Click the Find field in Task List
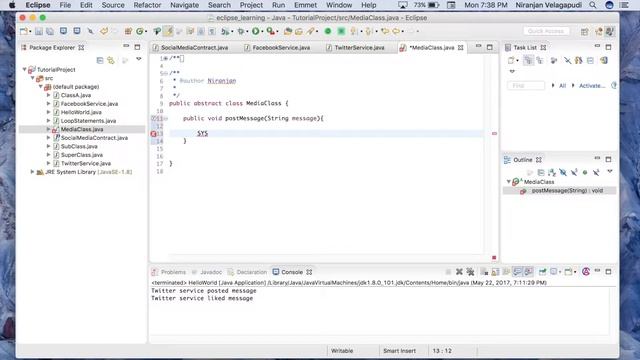640x360 pixels. (x=526, y=86)
